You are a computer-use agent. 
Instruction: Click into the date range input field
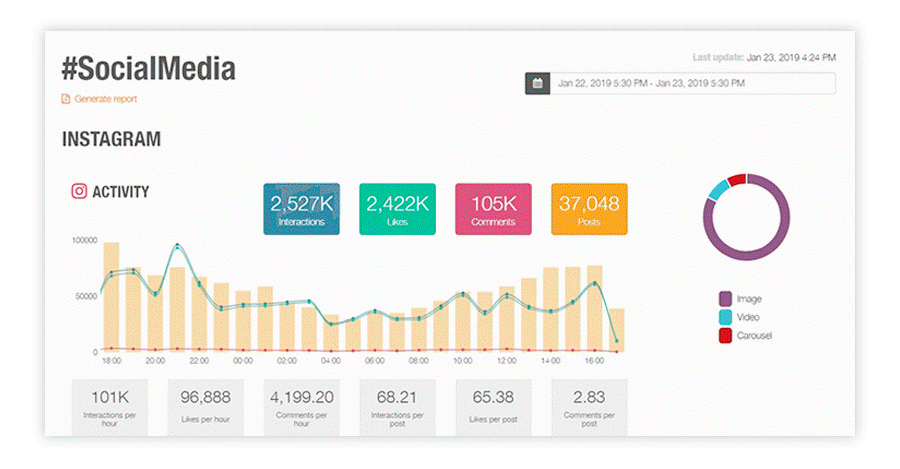tap(692, 83)
